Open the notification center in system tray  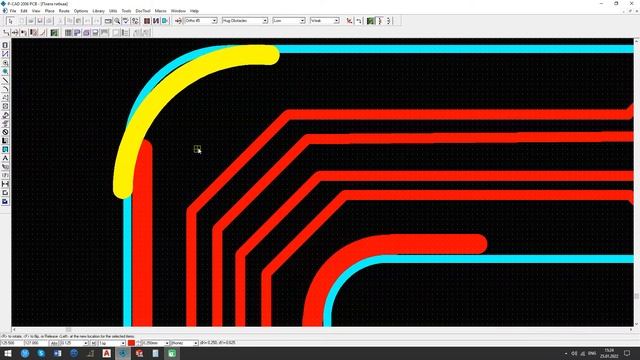(627, 353)
